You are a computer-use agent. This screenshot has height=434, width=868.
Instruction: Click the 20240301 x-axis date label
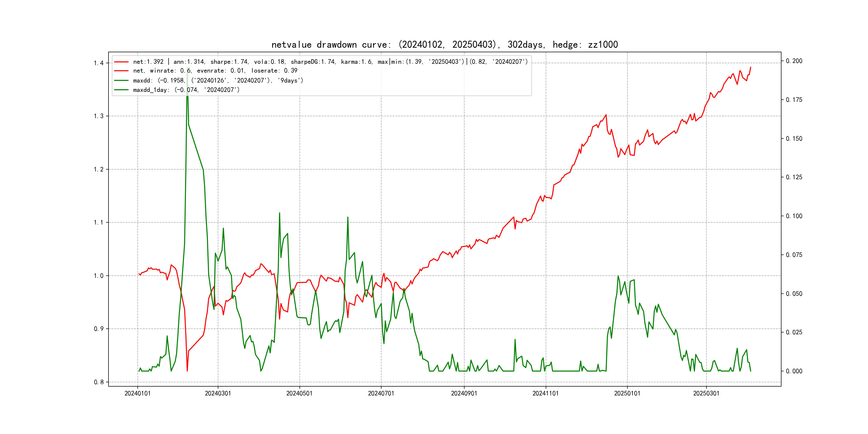click(218, 393)
